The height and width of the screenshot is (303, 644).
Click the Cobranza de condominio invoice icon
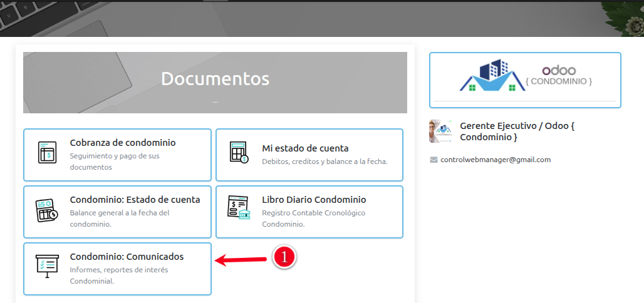click(x=47, y=154)
